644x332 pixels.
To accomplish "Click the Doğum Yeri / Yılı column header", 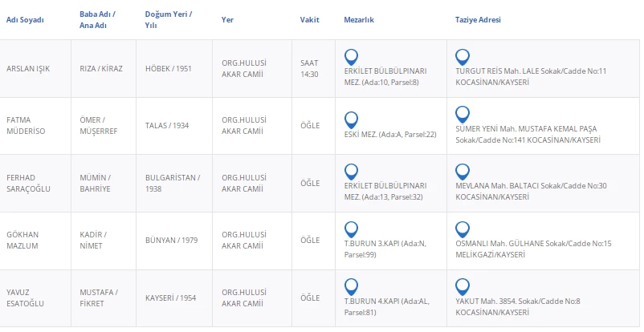I will click(x=169, y=20).
